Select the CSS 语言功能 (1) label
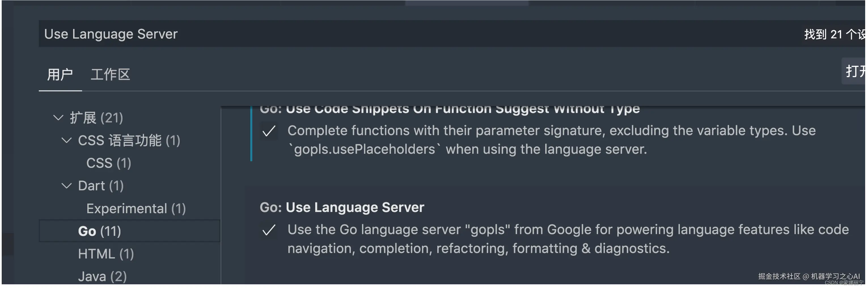Image resolution: width=868 pixels, height=288 pixels. (129, 140)
